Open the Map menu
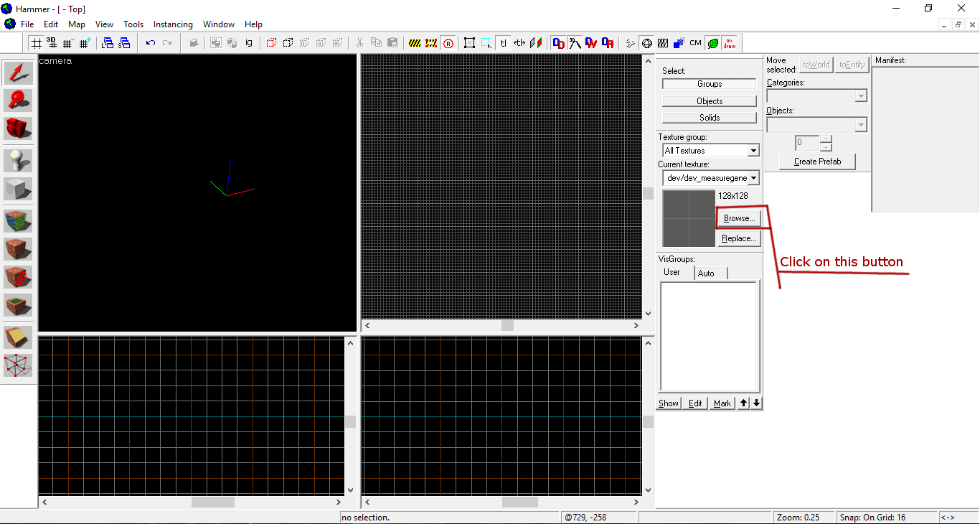 click(x=77, y=24)
